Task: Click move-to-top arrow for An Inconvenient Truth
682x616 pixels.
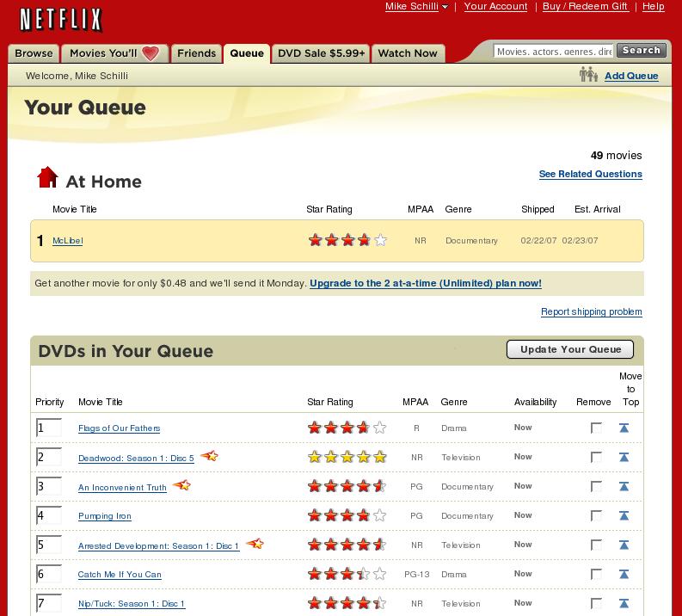Action: point(624,486)
